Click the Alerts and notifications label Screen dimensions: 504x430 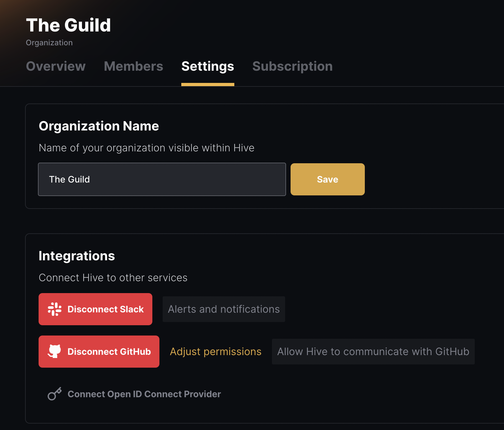(x=223, y=309)
